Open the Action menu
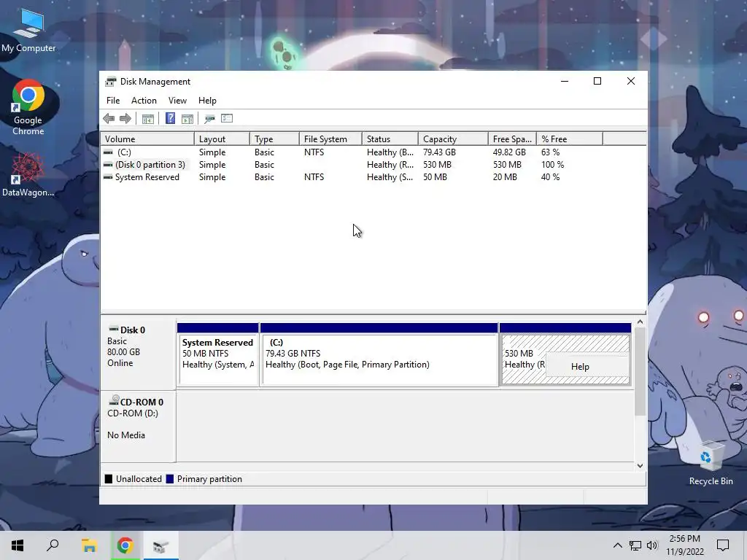The image size is (747, 560). pyautogui.click(x=144, y=101)
